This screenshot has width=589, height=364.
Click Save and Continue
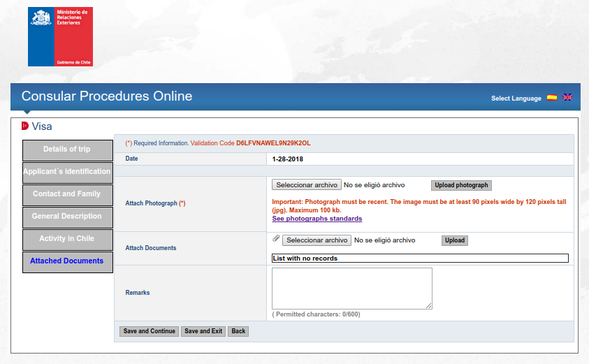(149, 331)
